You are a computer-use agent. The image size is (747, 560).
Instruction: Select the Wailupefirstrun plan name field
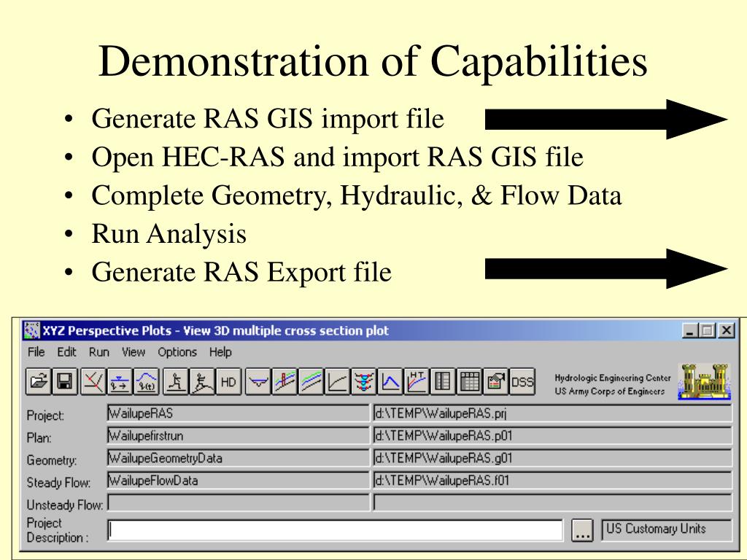[239, 436]
